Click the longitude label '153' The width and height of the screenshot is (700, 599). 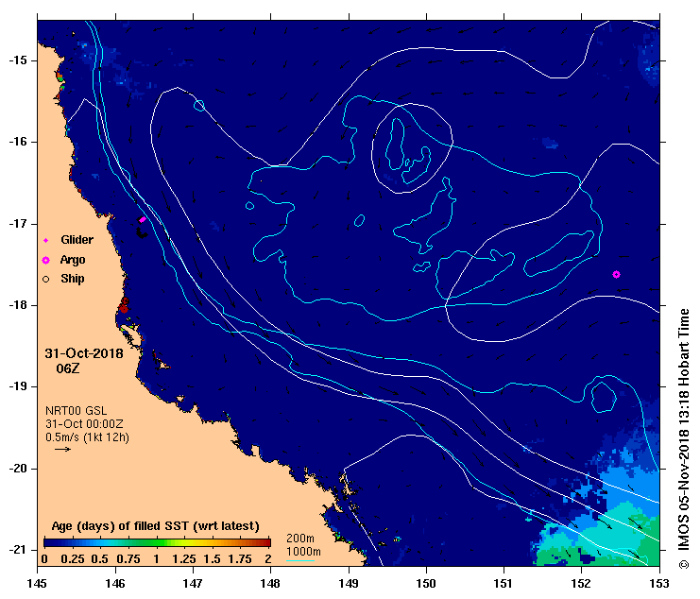coord(659,583)
